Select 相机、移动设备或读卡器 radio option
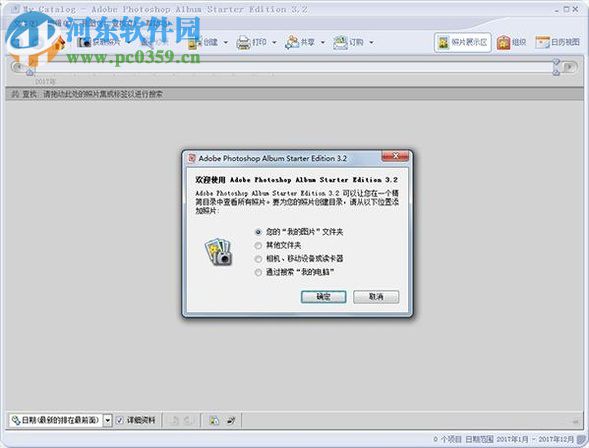 (x=258, y=259)
